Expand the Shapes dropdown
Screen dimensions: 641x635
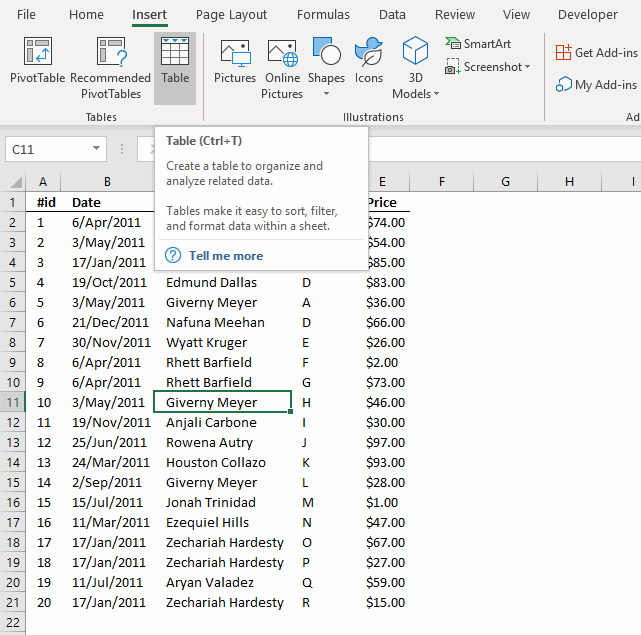326,94
